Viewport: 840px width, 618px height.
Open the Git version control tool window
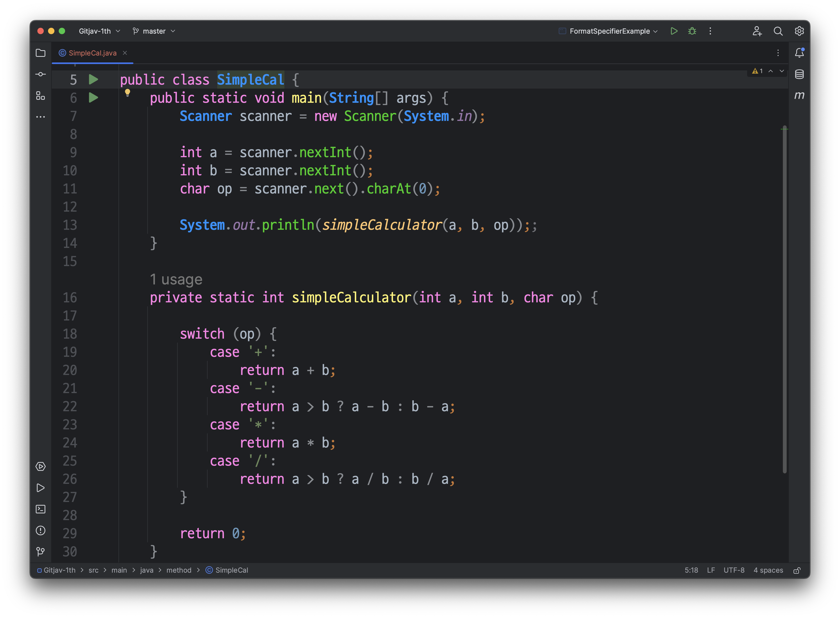(x=40, y=551)
